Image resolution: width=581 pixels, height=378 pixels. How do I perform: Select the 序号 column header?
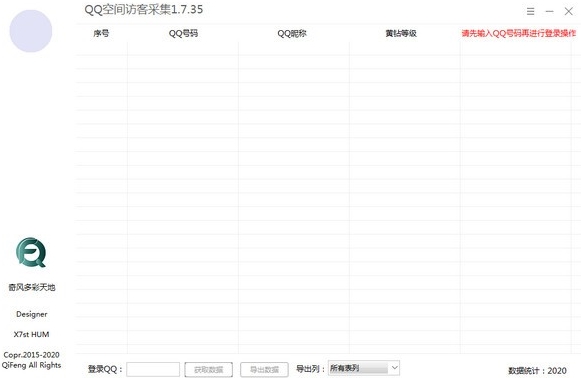(x=101, y=33)
